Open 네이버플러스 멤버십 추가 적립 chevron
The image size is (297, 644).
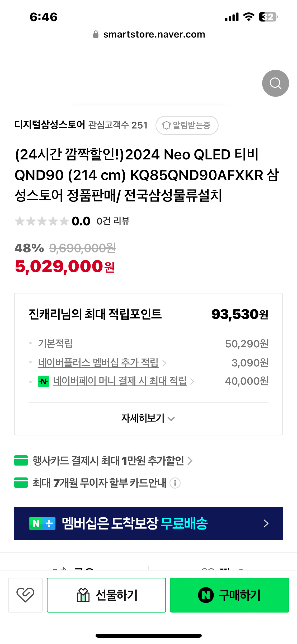(x=164, y=363)
